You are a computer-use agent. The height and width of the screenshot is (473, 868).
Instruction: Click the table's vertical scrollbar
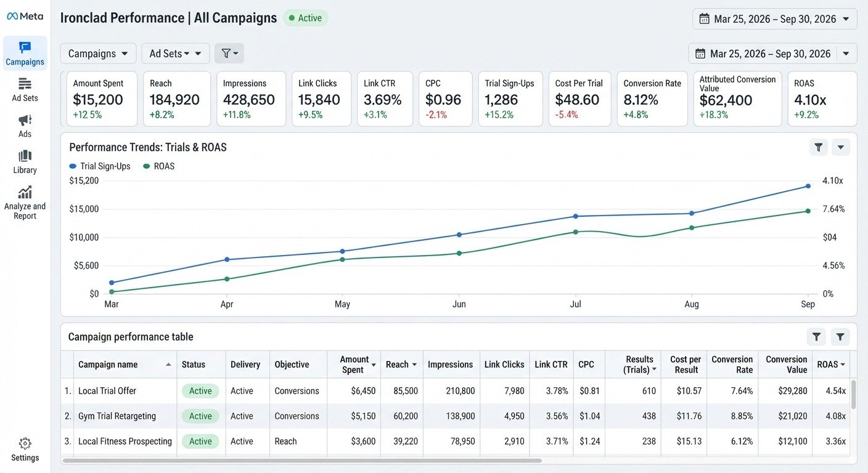tap(853, 394)
